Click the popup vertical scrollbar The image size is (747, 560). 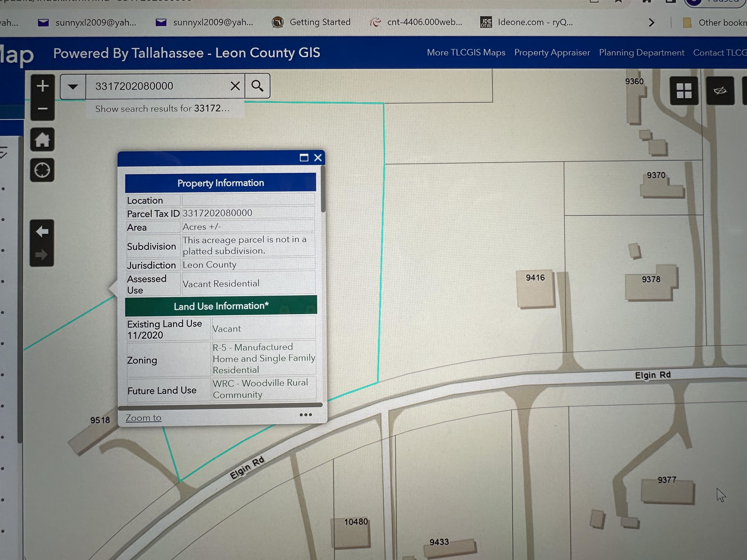click(323, 190)
